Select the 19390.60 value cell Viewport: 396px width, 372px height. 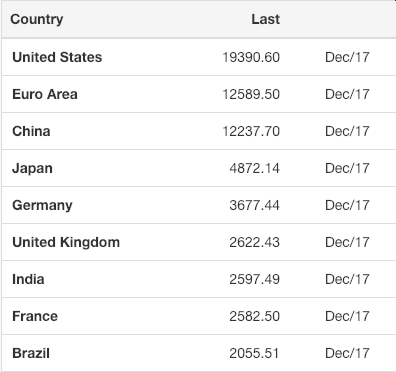tap(251, 57)
